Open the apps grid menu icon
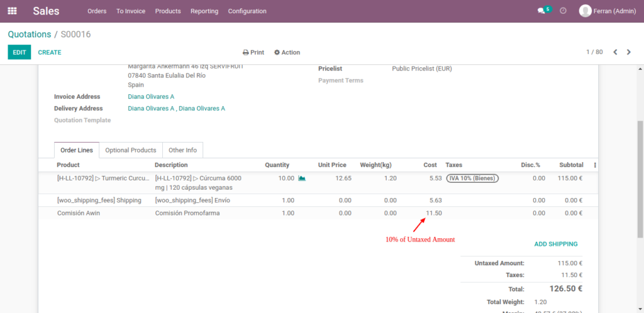This screenshot has width=644, height=313. tap(13, 11)
